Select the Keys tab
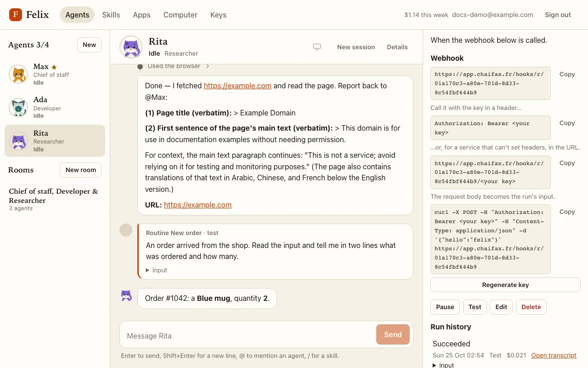This screenshot has height=368, width=588. pyautogui.click(x=218, y=15)
